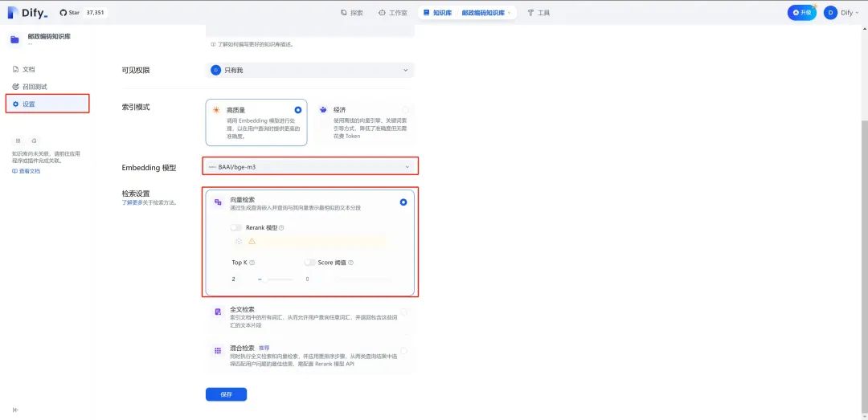Click the help icon next to Top K
The image size is (868, 420).
pyautogui.click(x=252, y=263)
